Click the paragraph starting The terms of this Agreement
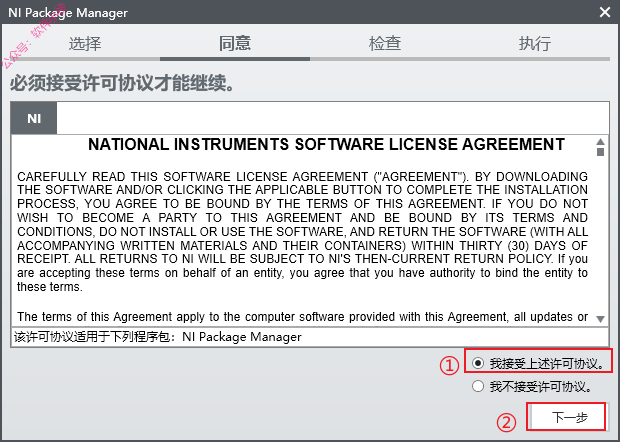 tap(302, 317)
